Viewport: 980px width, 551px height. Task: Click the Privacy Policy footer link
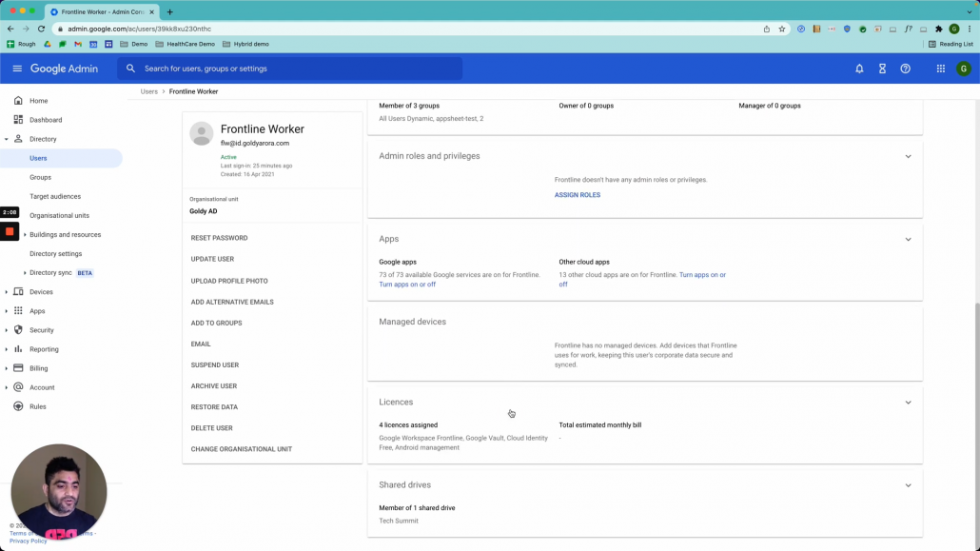29,541
